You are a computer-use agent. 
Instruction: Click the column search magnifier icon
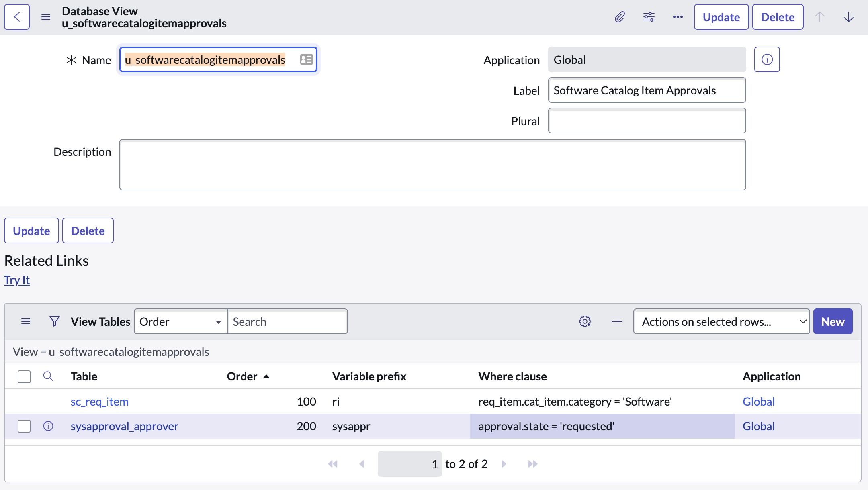point(48,376)
